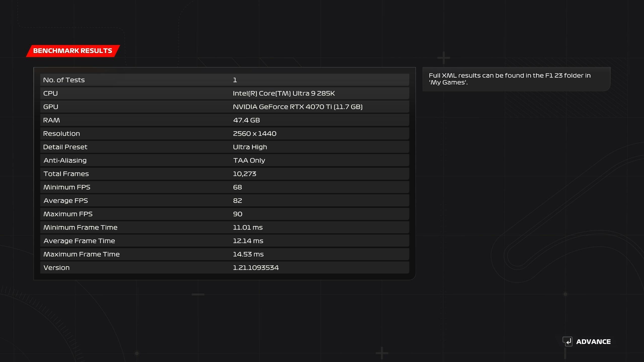The image size is (644, 362).
Task: Click the 'TAA Only' value
Action: (x=249, y=160)
